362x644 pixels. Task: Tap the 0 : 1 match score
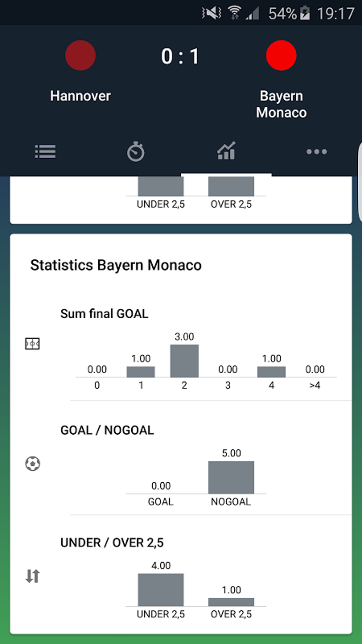tap(180, 56)
